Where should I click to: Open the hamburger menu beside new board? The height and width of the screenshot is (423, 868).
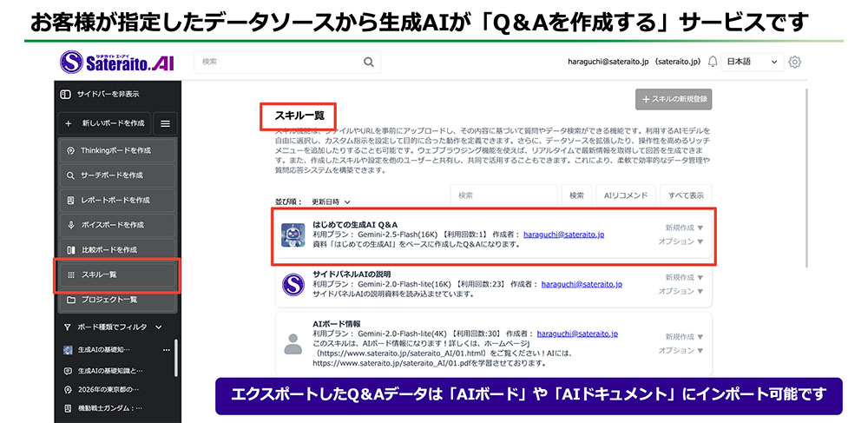[165, 123]
